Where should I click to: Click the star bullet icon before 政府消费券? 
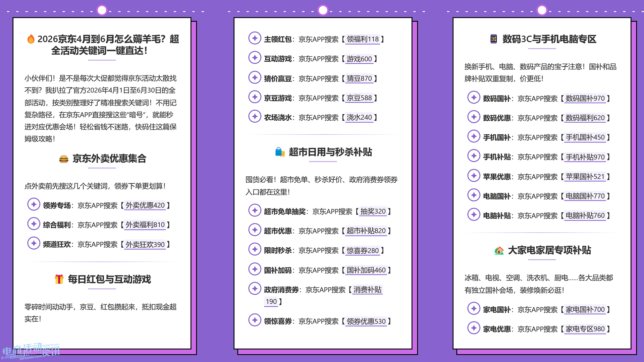(255, 289)
